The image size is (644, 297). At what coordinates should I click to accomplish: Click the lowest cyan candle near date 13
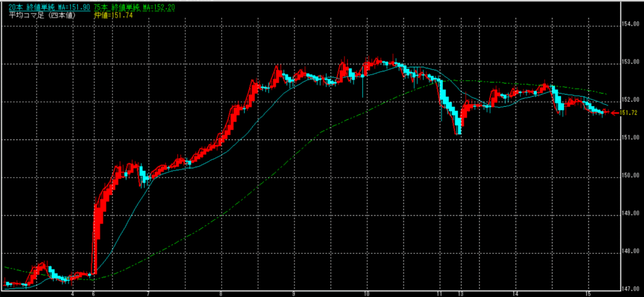coord(460,129)
